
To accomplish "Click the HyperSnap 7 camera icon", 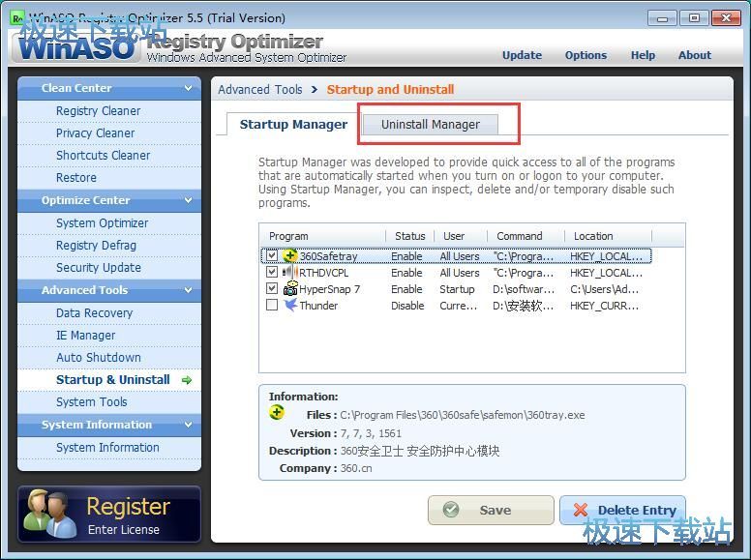I will [x=289, y=288].
